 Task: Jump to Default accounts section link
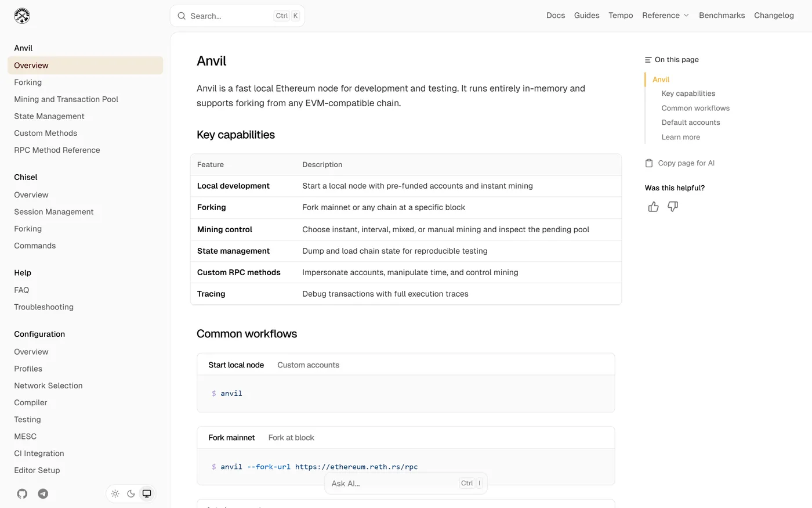tap(691, 123)
